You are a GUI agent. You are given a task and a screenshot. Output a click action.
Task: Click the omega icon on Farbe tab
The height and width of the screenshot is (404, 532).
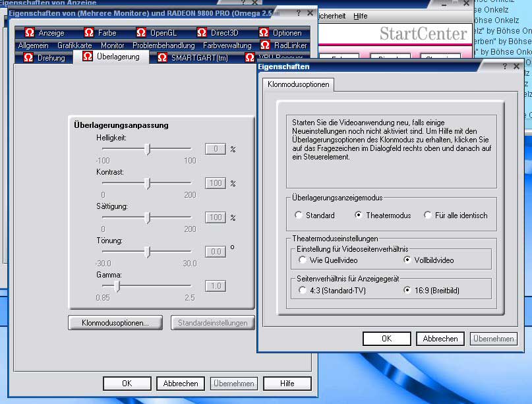pyautogui.click(x=89, y=32)
